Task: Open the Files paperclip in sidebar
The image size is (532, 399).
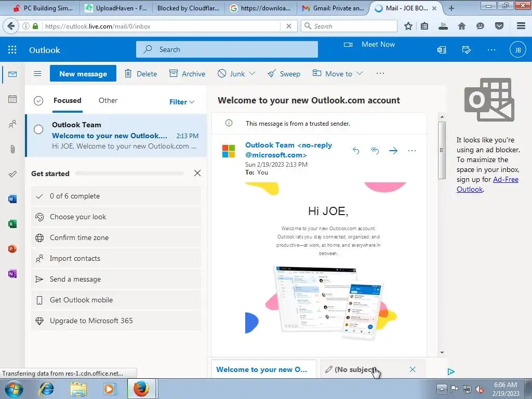Action: point(12,149)
